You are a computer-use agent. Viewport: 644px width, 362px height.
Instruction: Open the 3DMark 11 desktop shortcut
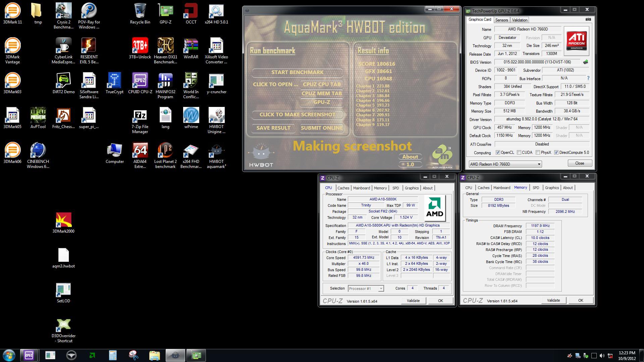coord(12,14)
